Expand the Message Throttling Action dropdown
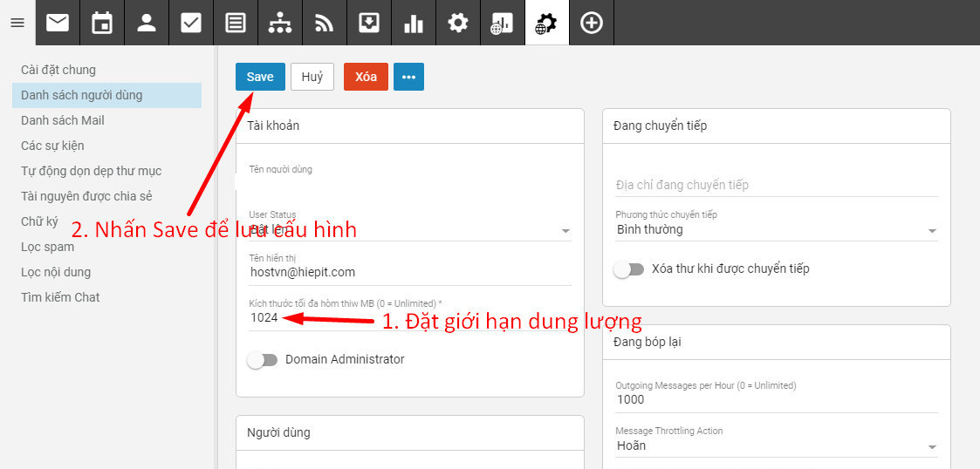This screenshot has height=469, width=980. click(776, 445)
